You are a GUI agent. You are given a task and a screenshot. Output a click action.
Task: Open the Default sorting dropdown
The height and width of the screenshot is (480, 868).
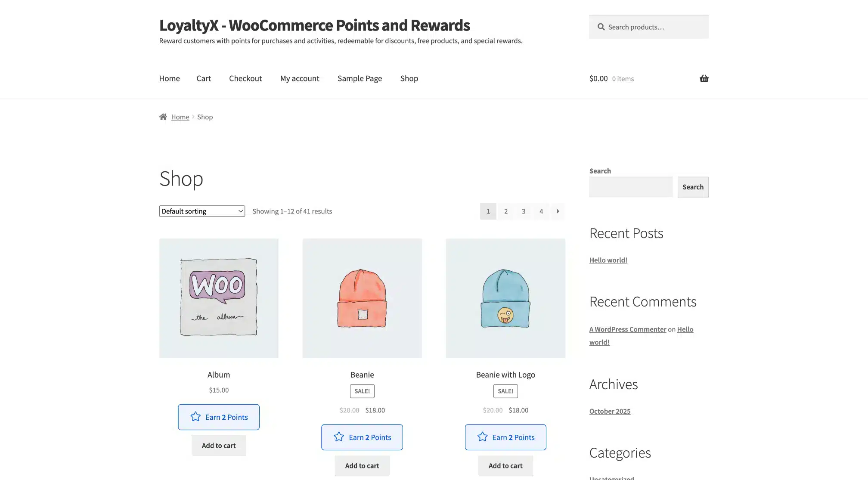pyautogui.click(x=202, y=211)
